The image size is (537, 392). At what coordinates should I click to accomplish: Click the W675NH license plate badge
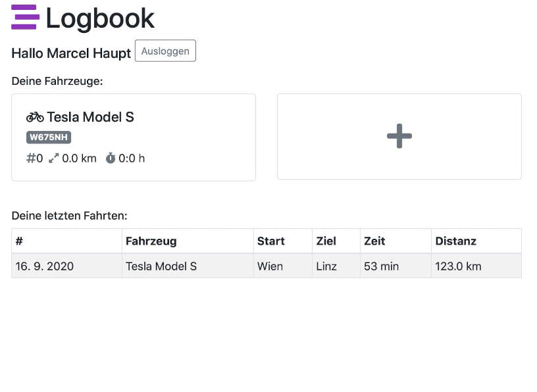click(x=49, y=137)
